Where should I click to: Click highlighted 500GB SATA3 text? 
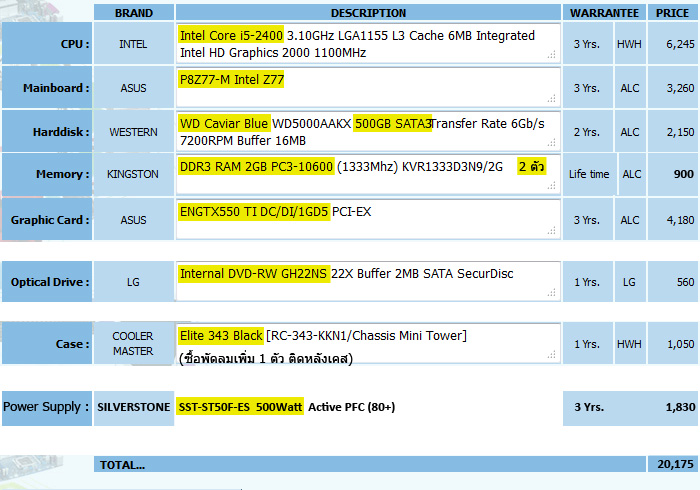pyautogui.click(x=393, y=123)
